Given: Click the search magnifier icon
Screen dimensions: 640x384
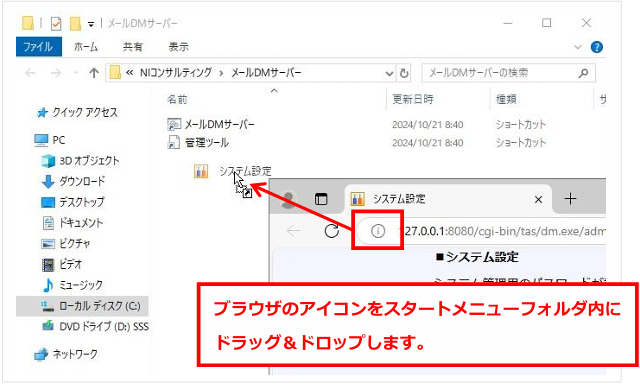Looking at the screenshot, I should coord(584,73).
